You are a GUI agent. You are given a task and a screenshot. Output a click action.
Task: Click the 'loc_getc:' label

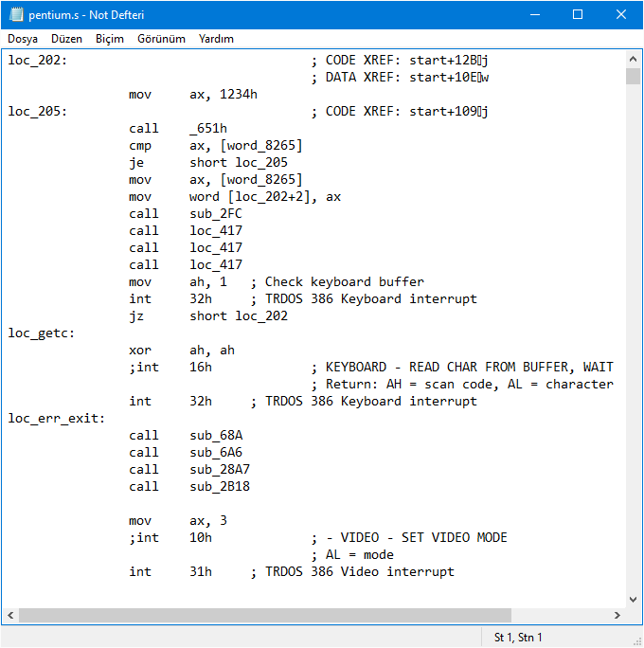point(42,333)
